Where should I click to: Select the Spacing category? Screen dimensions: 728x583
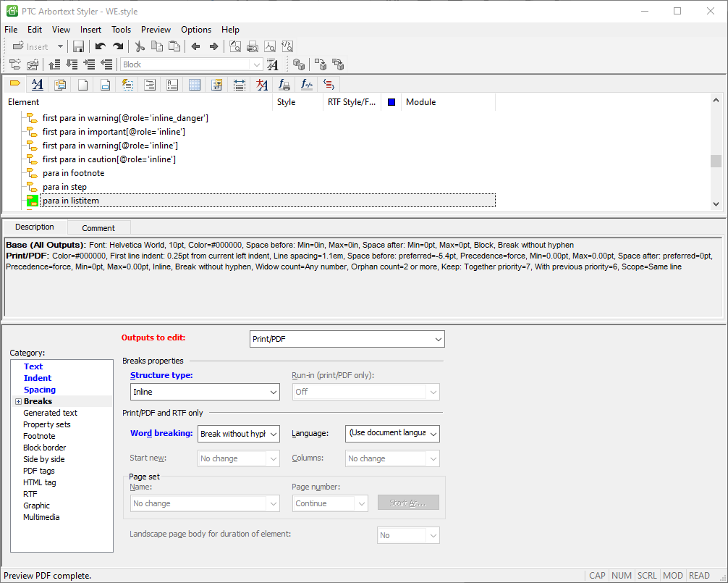(x=40, y=390)
